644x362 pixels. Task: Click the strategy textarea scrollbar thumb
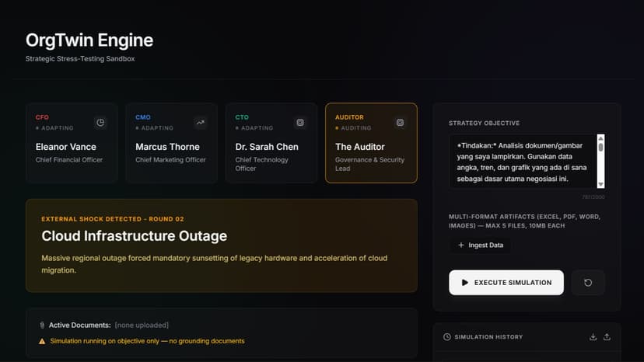point(601,147)
